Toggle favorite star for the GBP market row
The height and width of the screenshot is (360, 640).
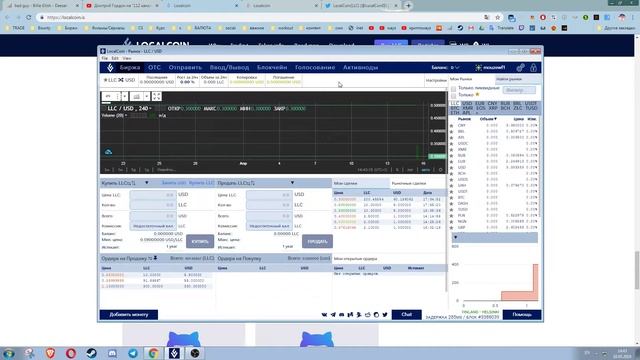coord(451,228)
